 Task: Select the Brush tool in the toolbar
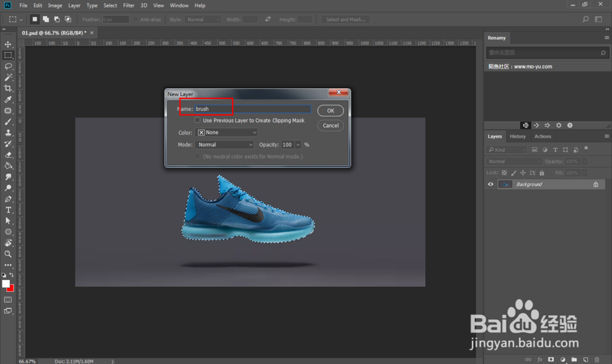pos(8,122)
